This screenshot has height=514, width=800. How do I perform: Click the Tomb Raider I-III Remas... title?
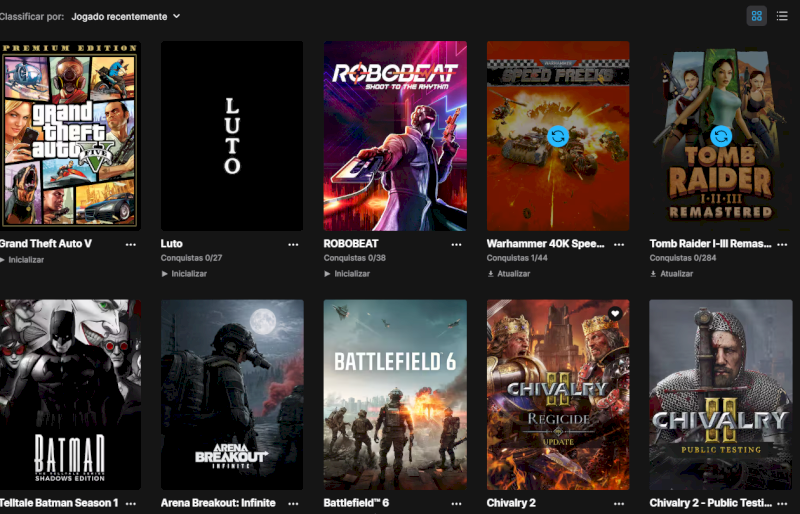pos(710,243)
